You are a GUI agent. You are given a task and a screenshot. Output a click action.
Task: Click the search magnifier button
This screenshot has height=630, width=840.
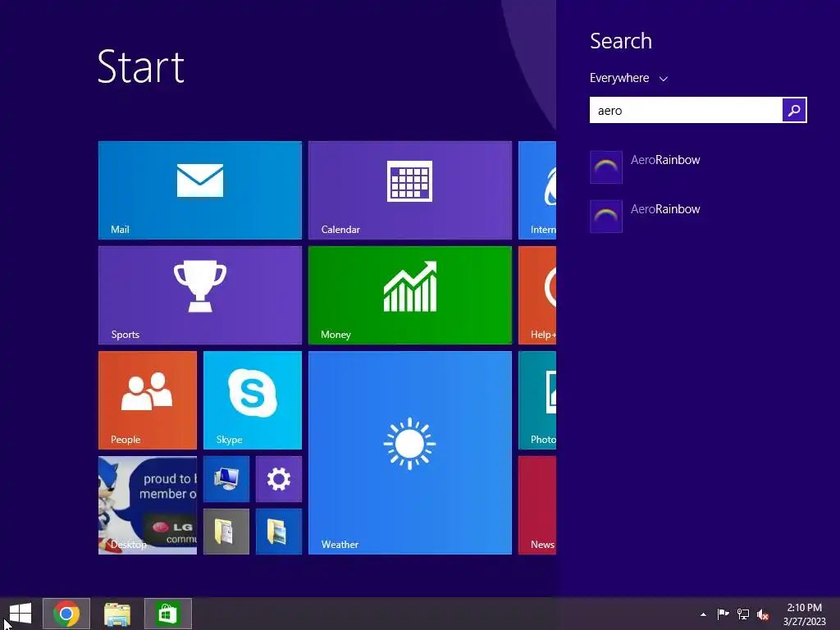pos(794,111)
